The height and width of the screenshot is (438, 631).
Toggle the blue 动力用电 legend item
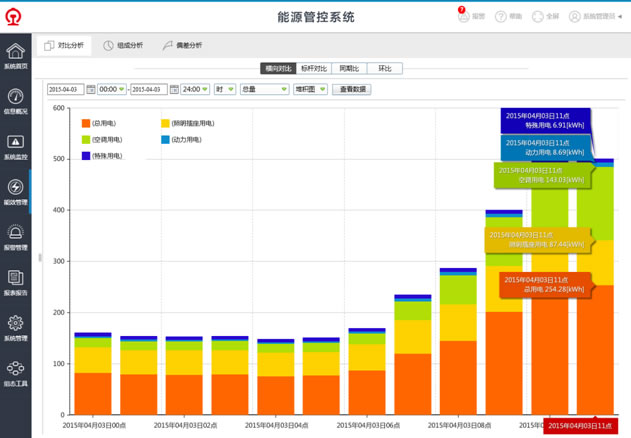pyautogui.click(x=181, y=140)
